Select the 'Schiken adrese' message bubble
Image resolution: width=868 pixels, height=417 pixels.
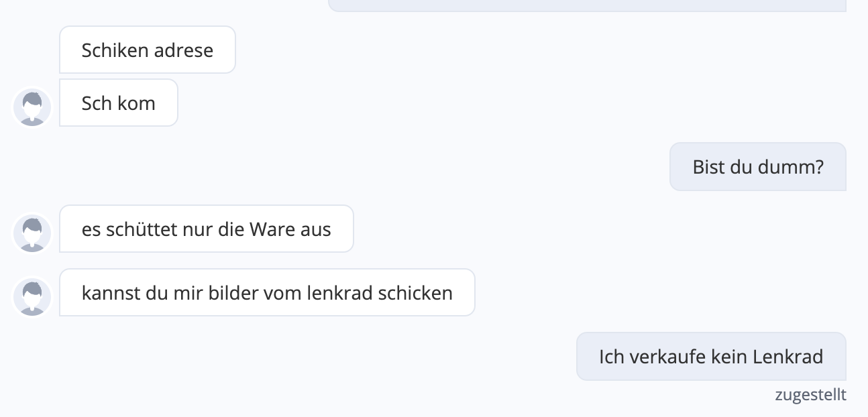[x=148, y=50]
